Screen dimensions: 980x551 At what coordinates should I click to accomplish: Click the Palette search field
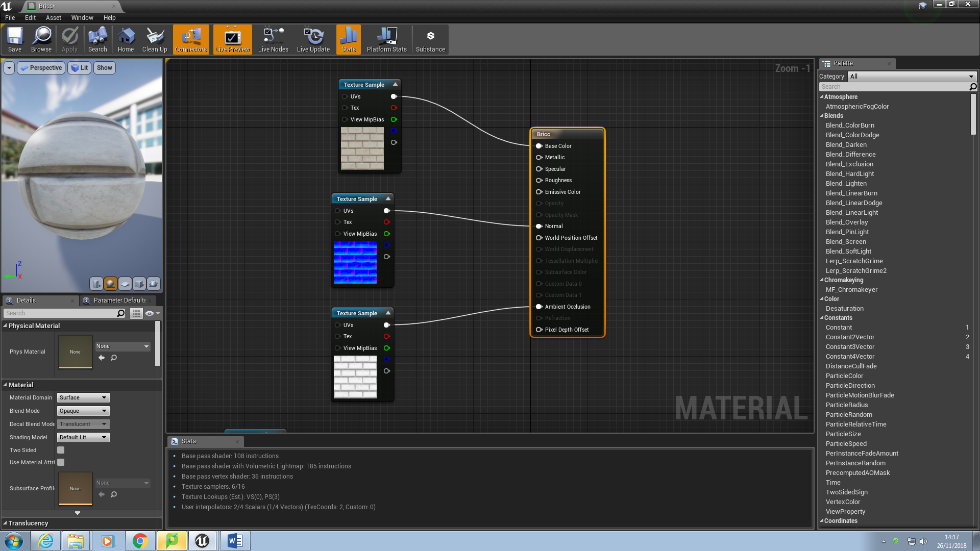893,87
